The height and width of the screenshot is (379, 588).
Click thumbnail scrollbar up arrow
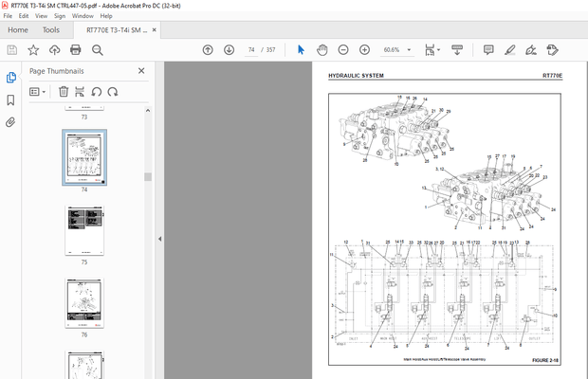[x=148, y=111]
